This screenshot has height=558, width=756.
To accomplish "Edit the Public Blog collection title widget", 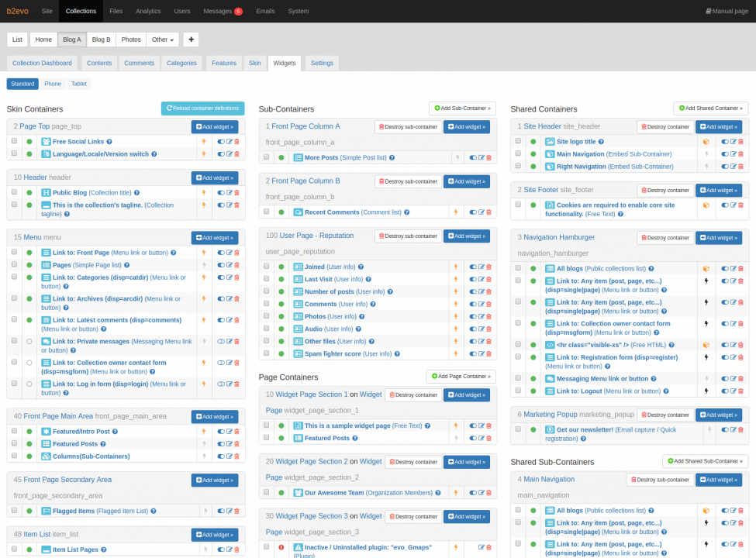I will (x=228, y=191).
